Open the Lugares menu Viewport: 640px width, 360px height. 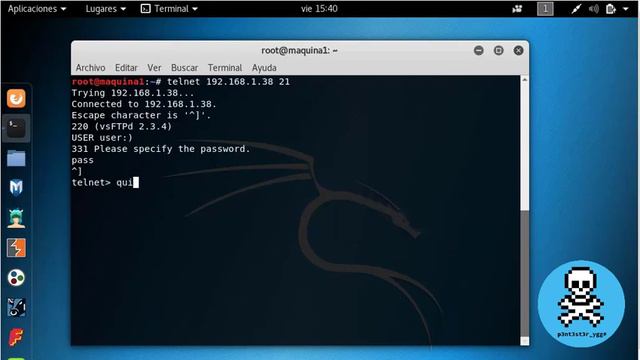pyautogui.click(x=105, y=9)
